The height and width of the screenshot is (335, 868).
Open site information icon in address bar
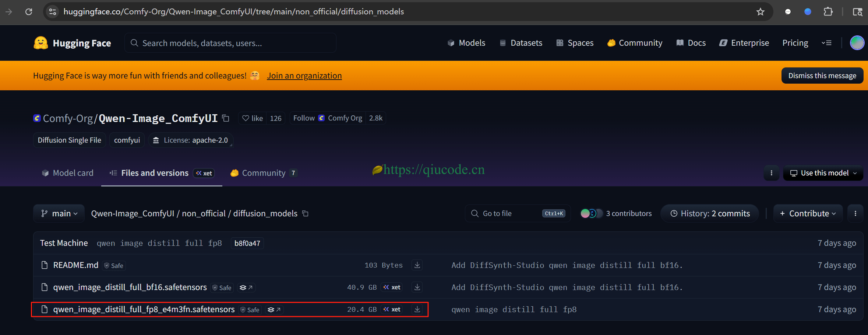pyautogui.click(x=53, y=12)
